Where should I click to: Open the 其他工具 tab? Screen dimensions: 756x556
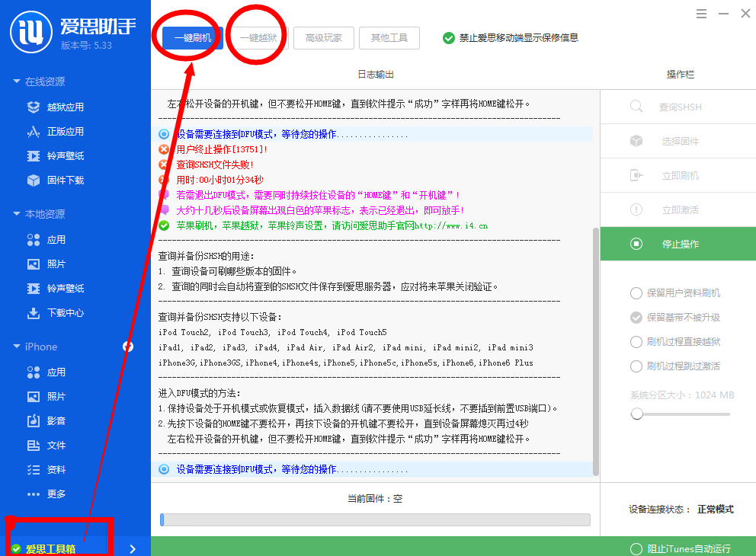[389, 37]
